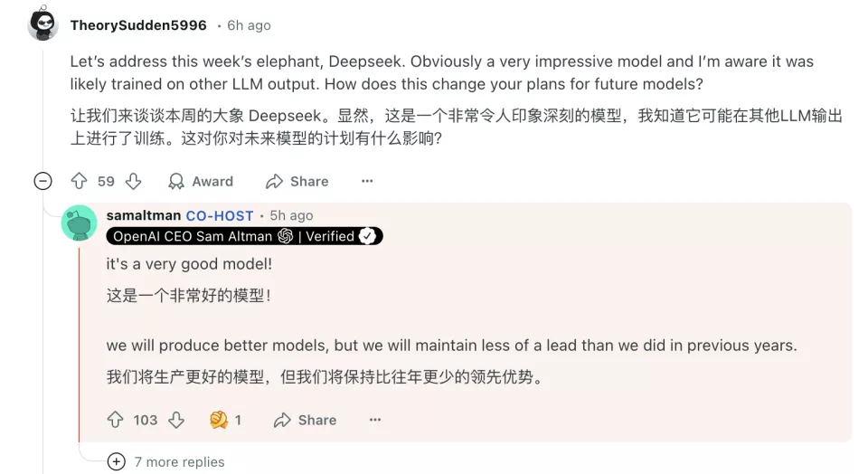The height and width of the screenshot is (474, 868).
Task: Click the OpenAI CEO Sam Altman Verified badge
Action: pyautogui.click(x=244, y=236)
